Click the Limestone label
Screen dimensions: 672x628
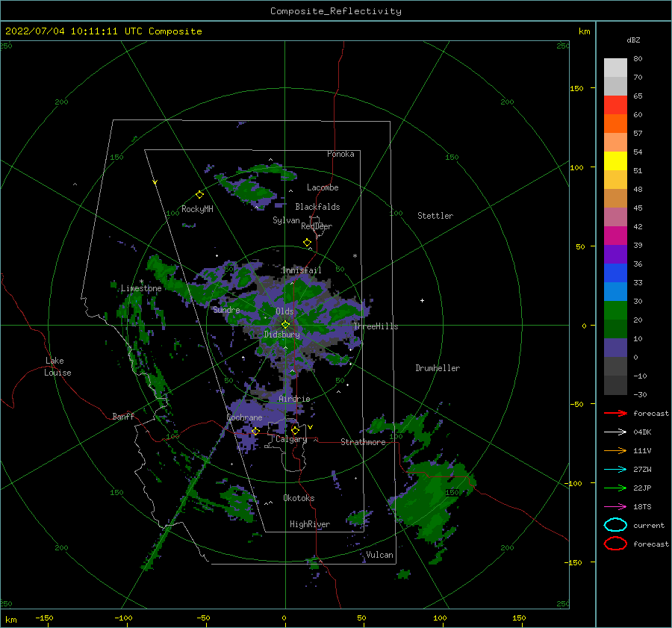pyautogui.click(x=141, y=288)
